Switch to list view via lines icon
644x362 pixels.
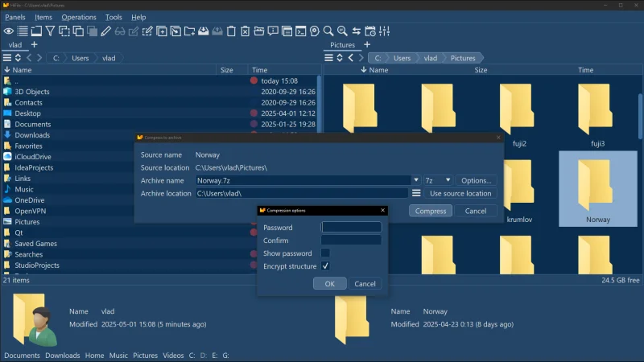23,31
